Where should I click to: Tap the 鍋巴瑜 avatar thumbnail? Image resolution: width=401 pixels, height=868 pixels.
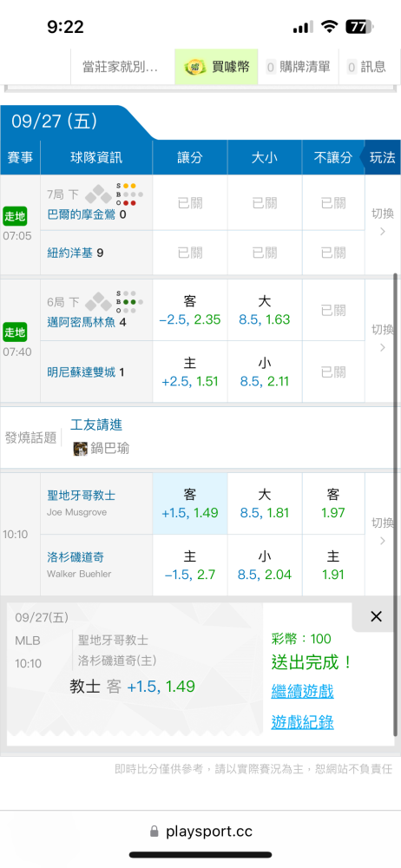point(81,449)
